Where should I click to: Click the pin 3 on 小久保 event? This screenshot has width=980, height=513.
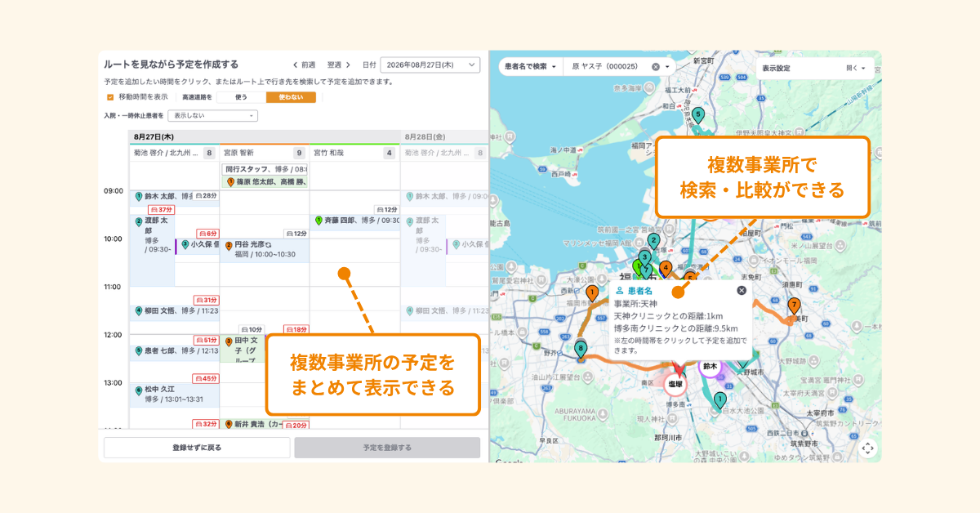[185, 243]
